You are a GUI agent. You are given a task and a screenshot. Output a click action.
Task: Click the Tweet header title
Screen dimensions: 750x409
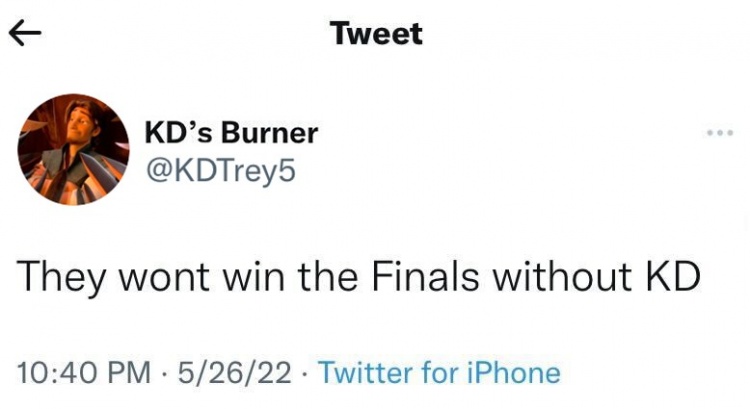(x=376, y=34)
